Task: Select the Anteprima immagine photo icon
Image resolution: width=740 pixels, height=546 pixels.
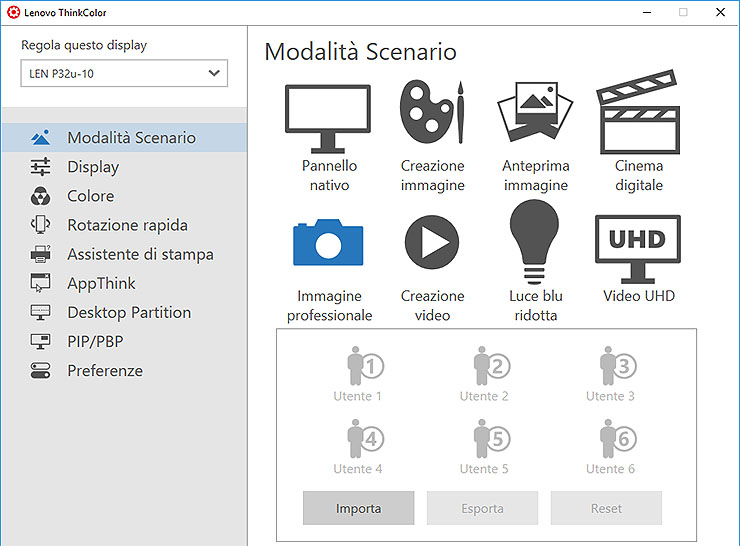Action: coord(535,114)
